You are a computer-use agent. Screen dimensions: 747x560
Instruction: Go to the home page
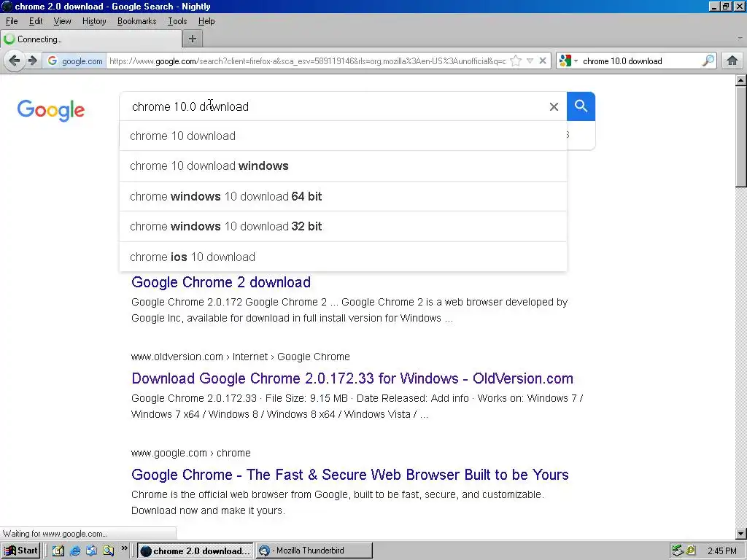click(732, 61)
